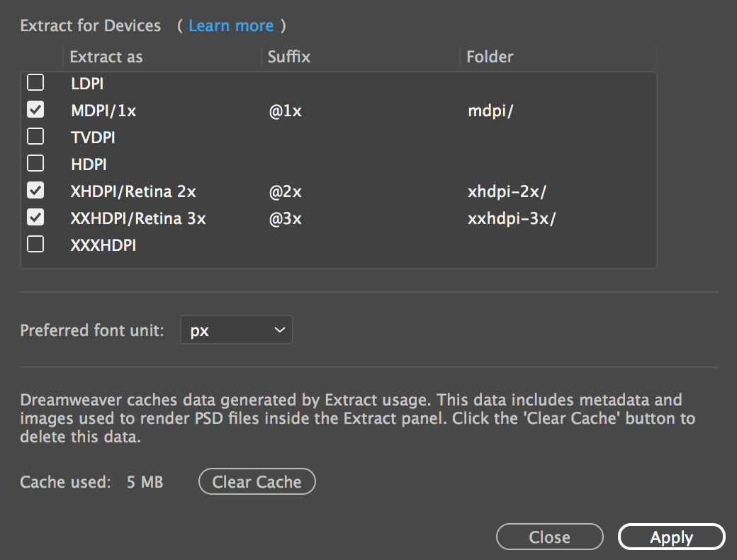
Task: Edit the @1x suffix field
Action: pos(284,110)
